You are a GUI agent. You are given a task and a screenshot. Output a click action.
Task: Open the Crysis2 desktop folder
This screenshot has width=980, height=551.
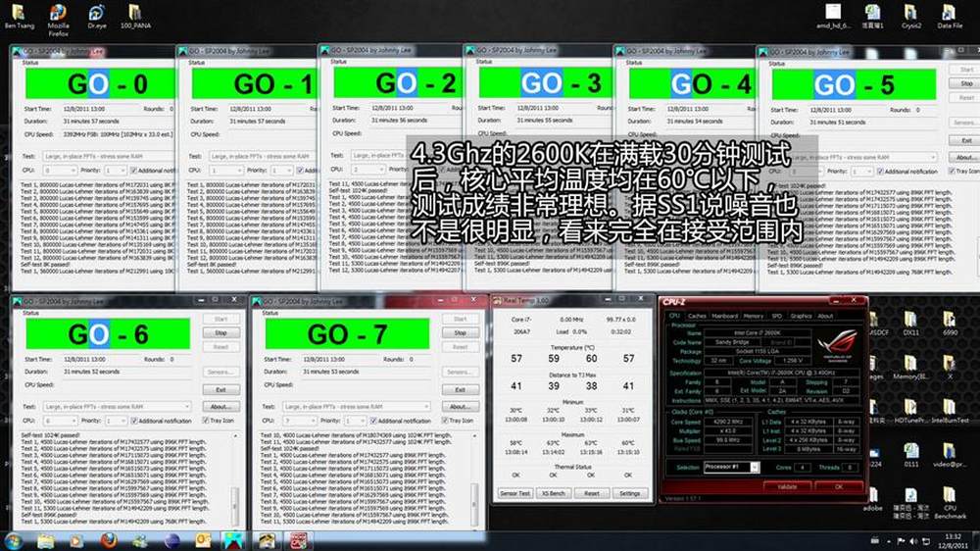(x=911, y=18)
